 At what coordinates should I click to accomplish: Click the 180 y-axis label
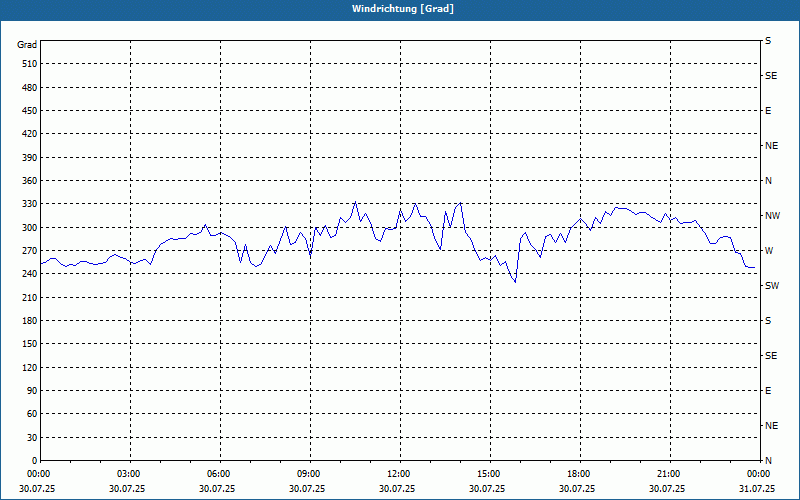pyautogui.click(x=30, y=321)
